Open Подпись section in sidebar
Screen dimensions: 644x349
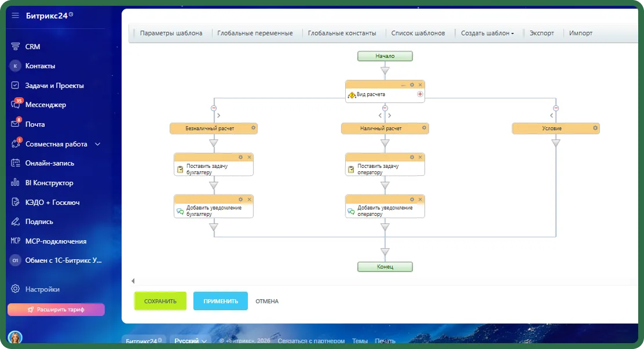[32, 221]
